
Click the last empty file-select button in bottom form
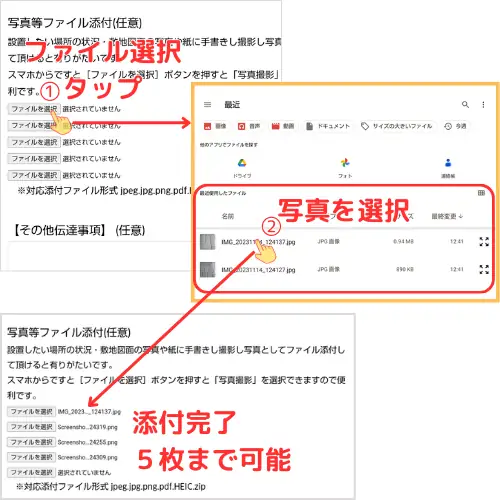31,472
